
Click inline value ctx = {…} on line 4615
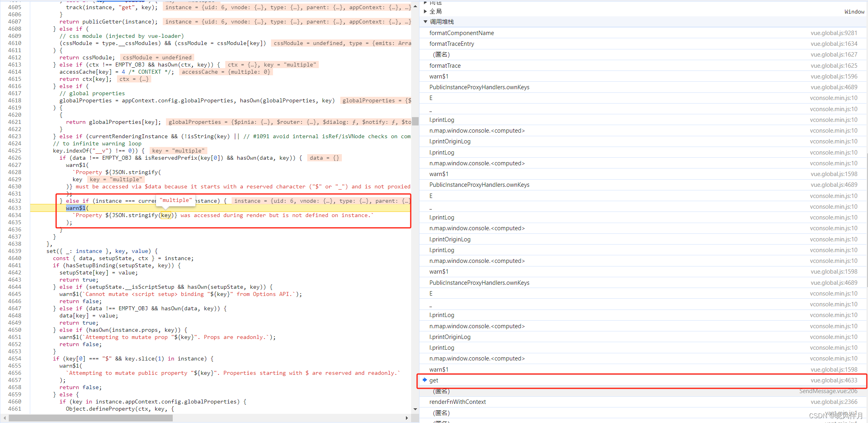click(x=134, y=79)
